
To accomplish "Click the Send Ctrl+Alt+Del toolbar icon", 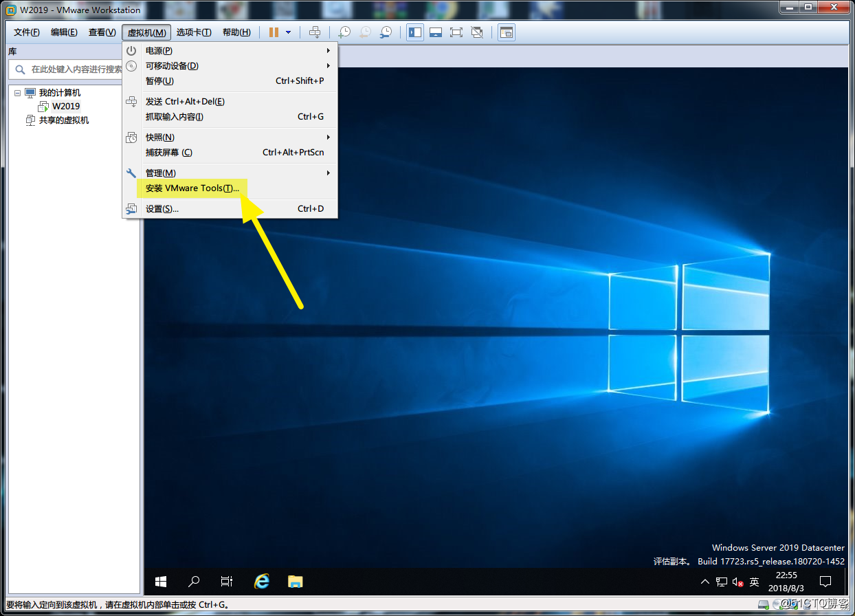I will (x=315, y=32).
